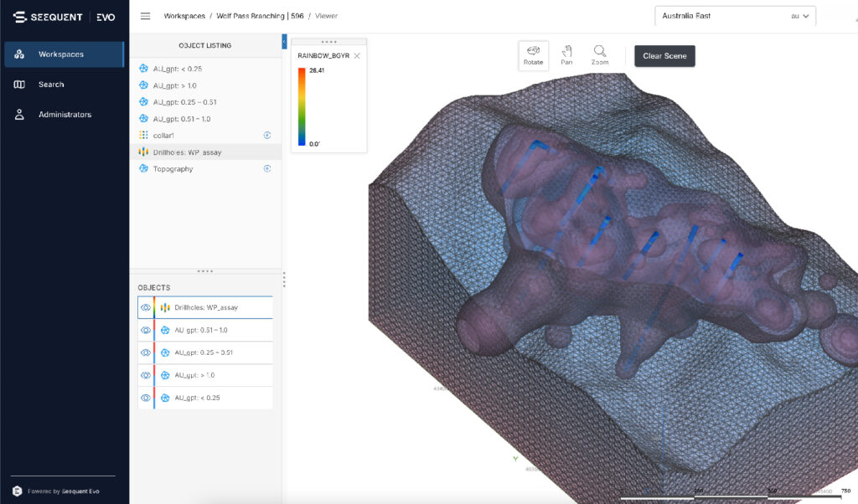Choose the Zoom tool

point(600,56)
